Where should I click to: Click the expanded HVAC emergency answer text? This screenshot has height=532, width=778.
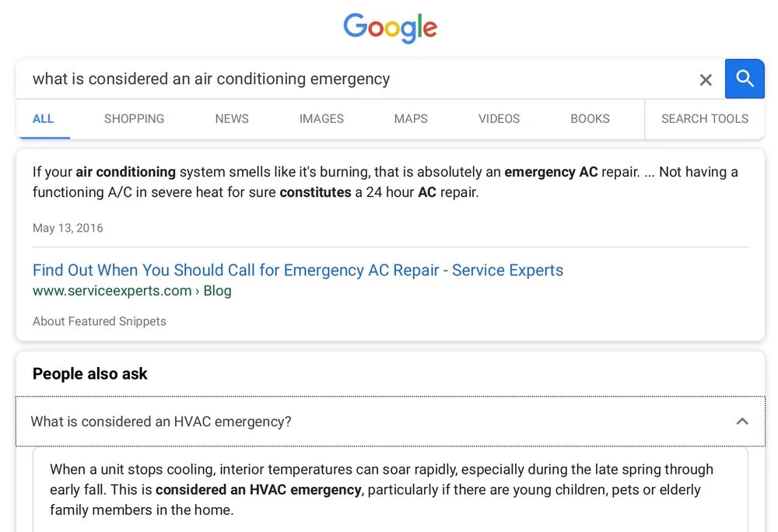click(x=381, y=489)
